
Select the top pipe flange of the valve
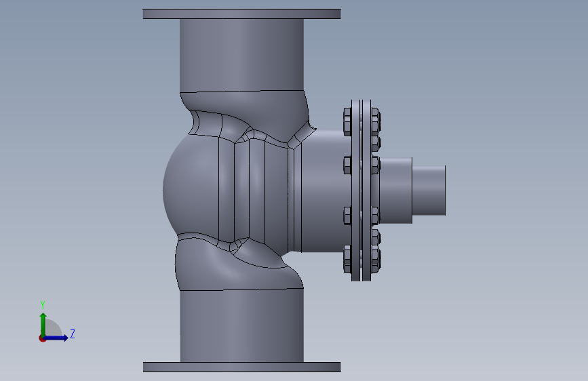[242, 14]
